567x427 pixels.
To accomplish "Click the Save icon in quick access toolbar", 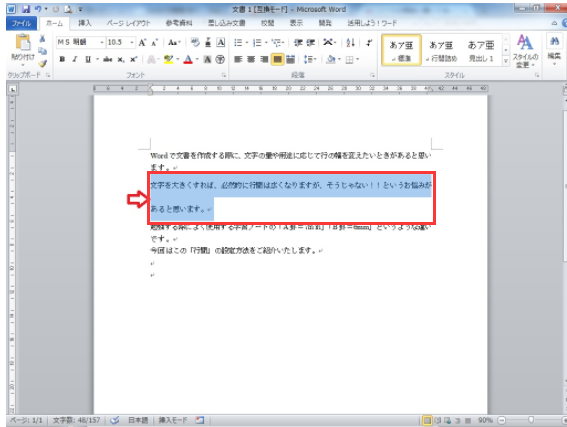I will pos(26,9).
